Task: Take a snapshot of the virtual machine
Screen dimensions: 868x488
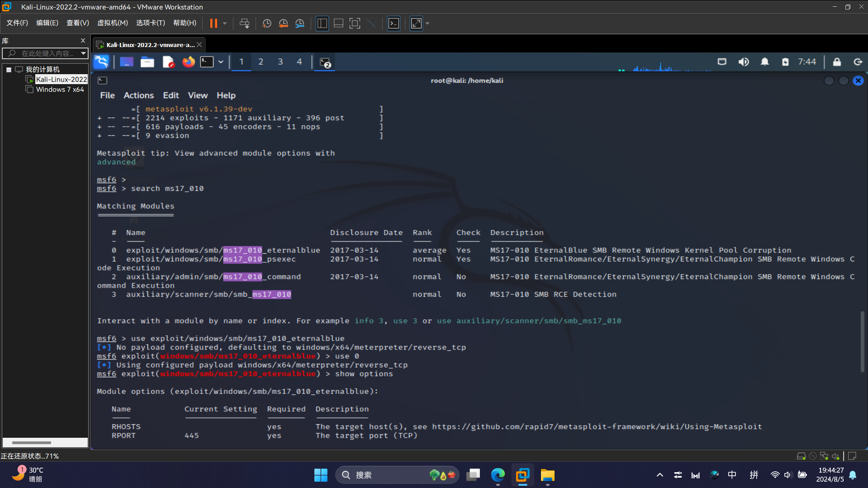Action: (267, 24)
